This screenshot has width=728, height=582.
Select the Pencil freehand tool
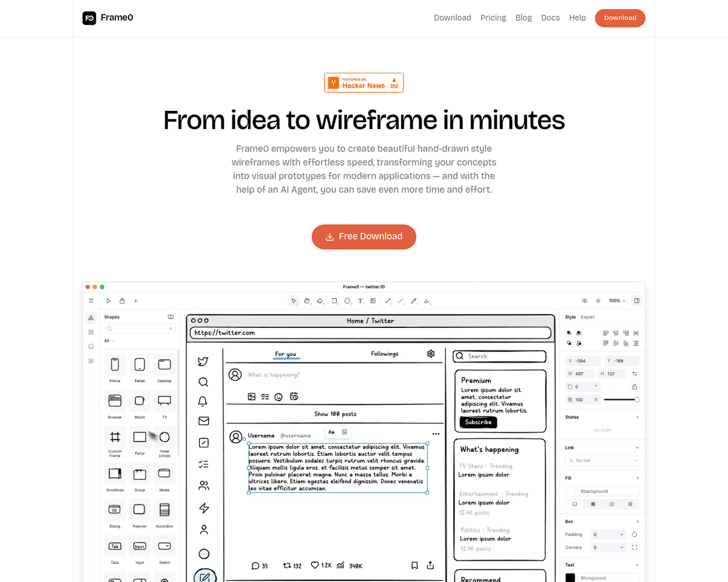[414, 301]
